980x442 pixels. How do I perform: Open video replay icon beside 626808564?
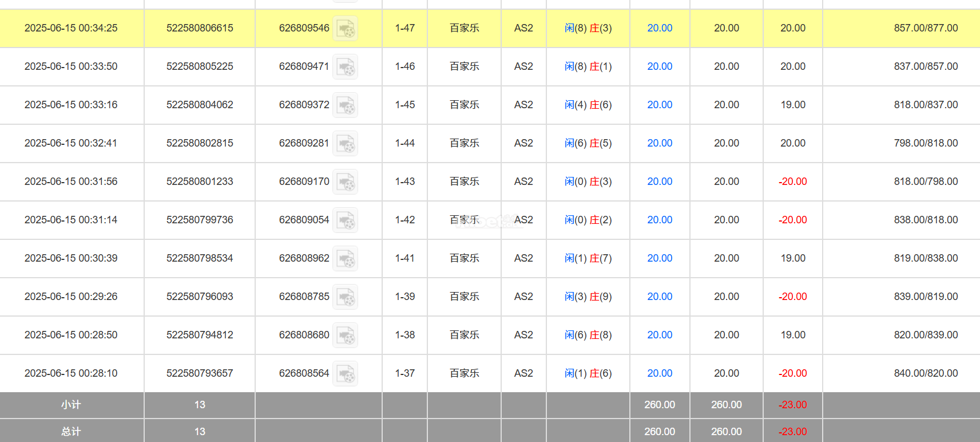click(346, 374)
